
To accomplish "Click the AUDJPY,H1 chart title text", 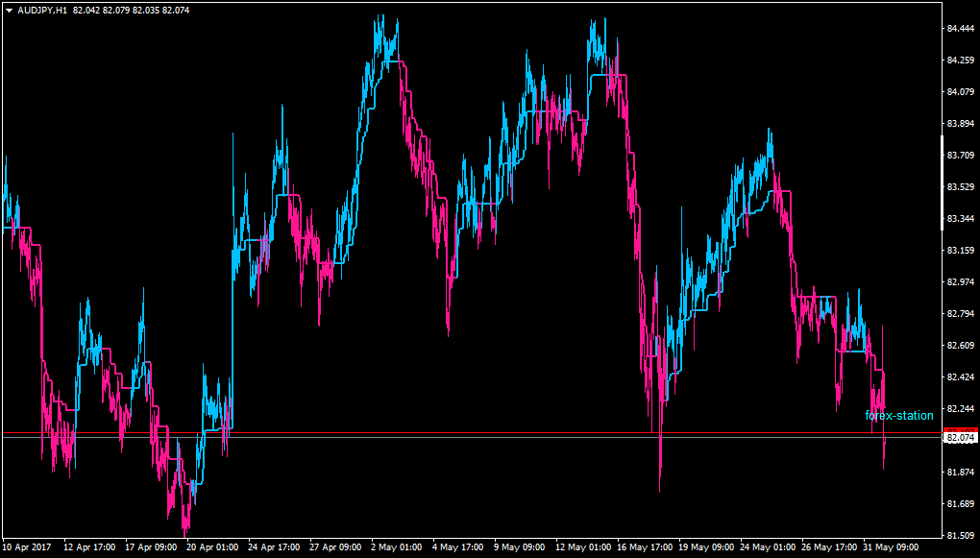I will tap(42, 10).
